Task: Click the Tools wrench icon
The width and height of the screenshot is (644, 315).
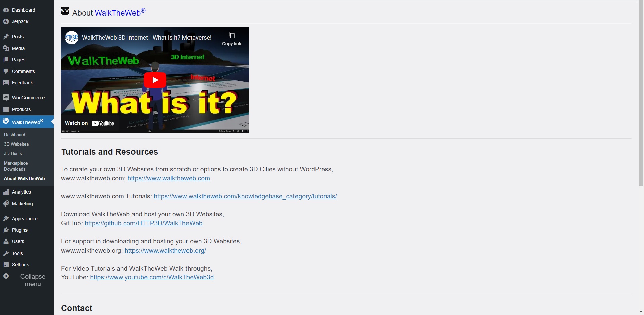Action: click(x=6, y=253)
